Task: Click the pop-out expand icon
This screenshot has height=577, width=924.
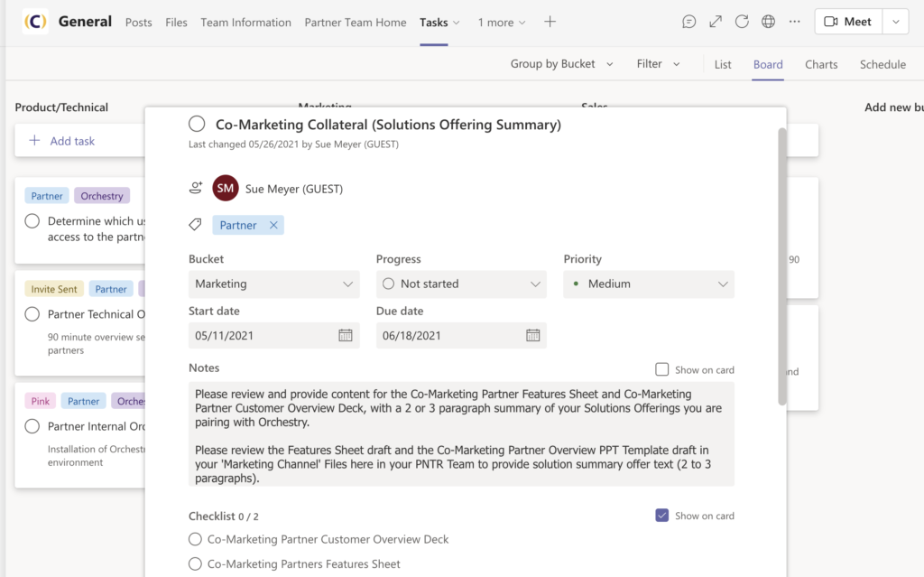Action: pos(715,21)
